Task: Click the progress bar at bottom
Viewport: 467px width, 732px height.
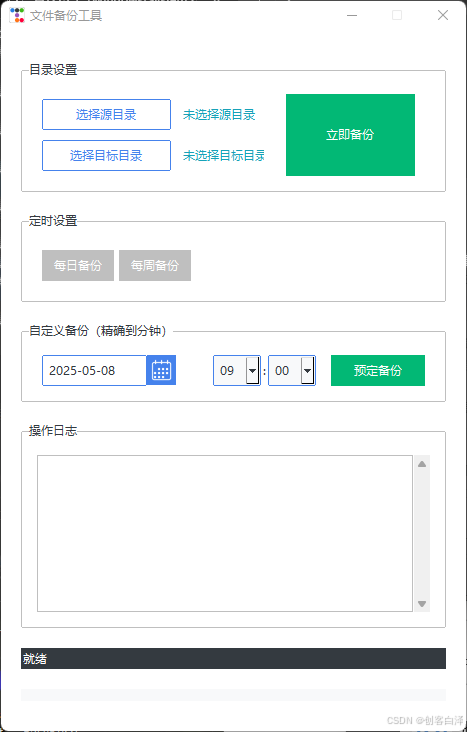Action: pos(234,695)
